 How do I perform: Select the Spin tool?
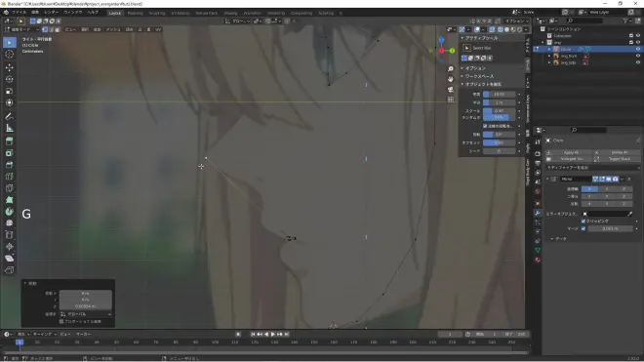(x=10, y=212)
